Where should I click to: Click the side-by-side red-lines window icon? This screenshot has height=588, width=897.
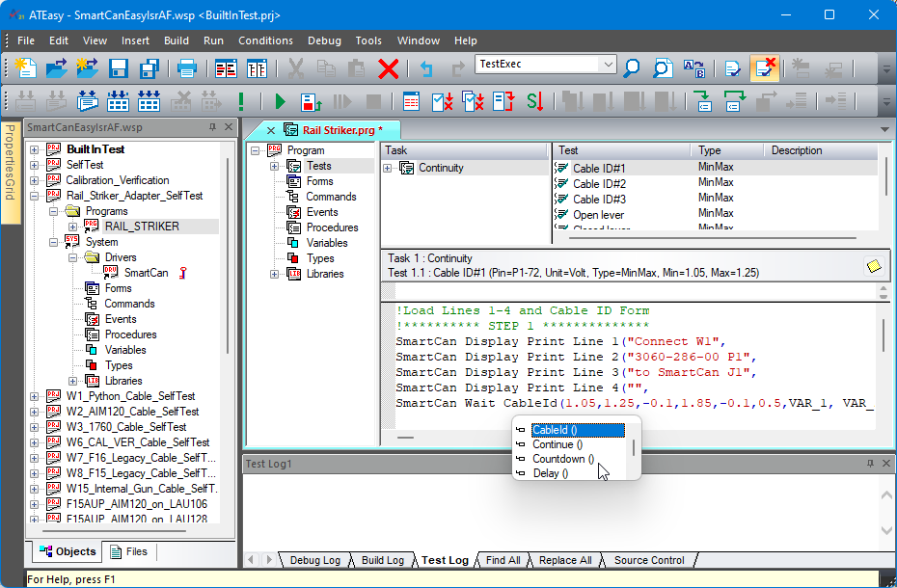[x=226, y=68]
